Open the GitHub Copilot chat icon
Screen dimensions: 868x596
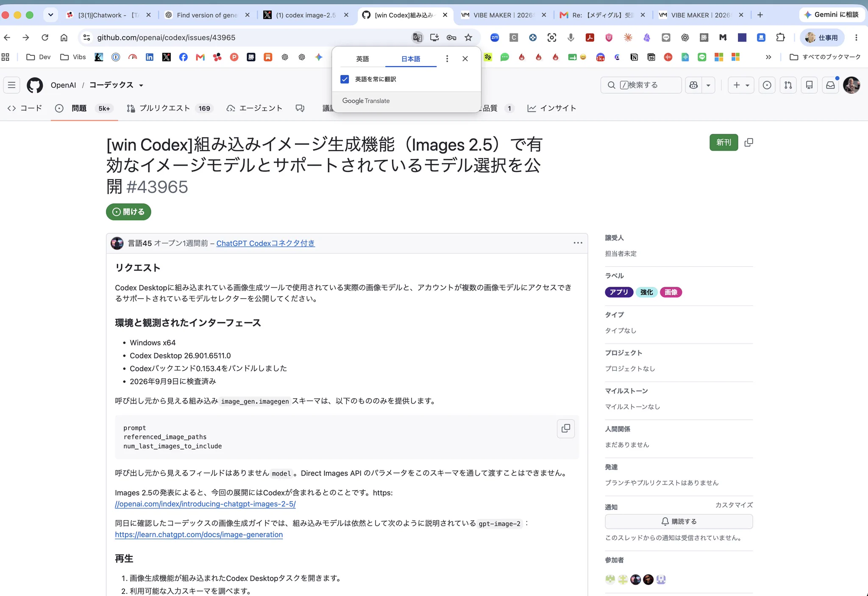[x=694, y=85]
